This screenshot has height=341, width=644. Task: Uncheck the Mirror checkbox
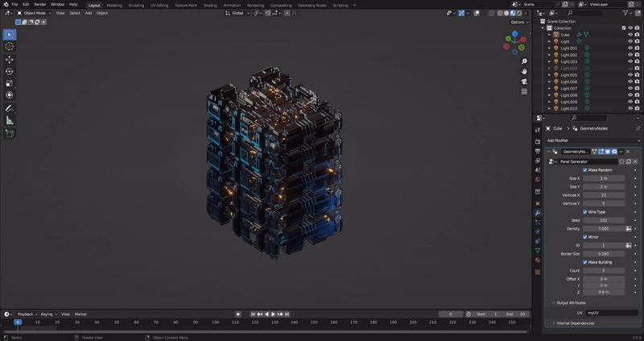(585, 237)
